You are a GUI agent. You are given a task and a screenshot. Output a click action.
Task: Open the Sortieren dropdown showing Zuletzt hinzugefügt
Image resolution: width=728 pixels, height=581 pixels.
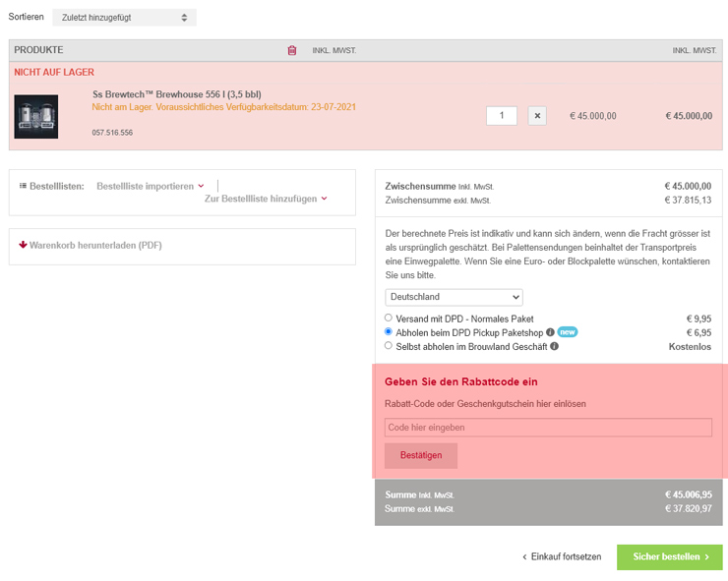pyautogui.click(x=124, y=18)
